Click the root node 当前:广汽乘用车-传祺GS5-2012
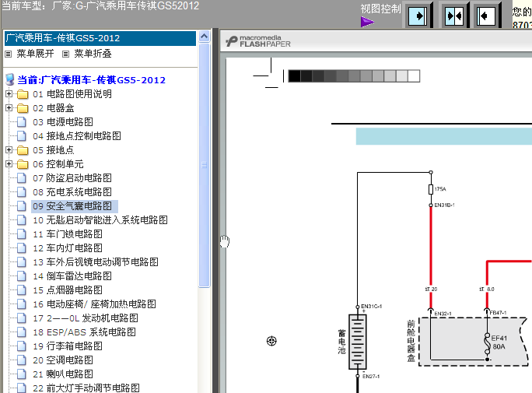 [91, 80]
